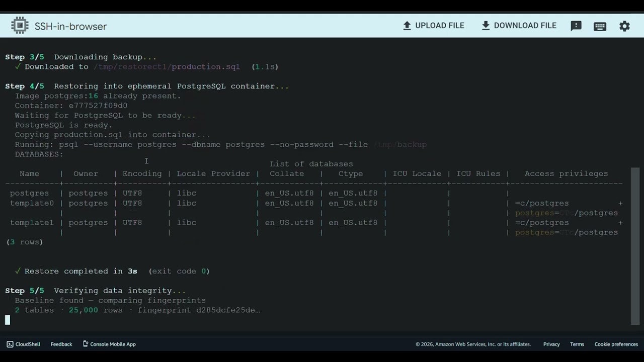
Task: Click the Console Mobile App phone icon
Action: coord(86,344)
